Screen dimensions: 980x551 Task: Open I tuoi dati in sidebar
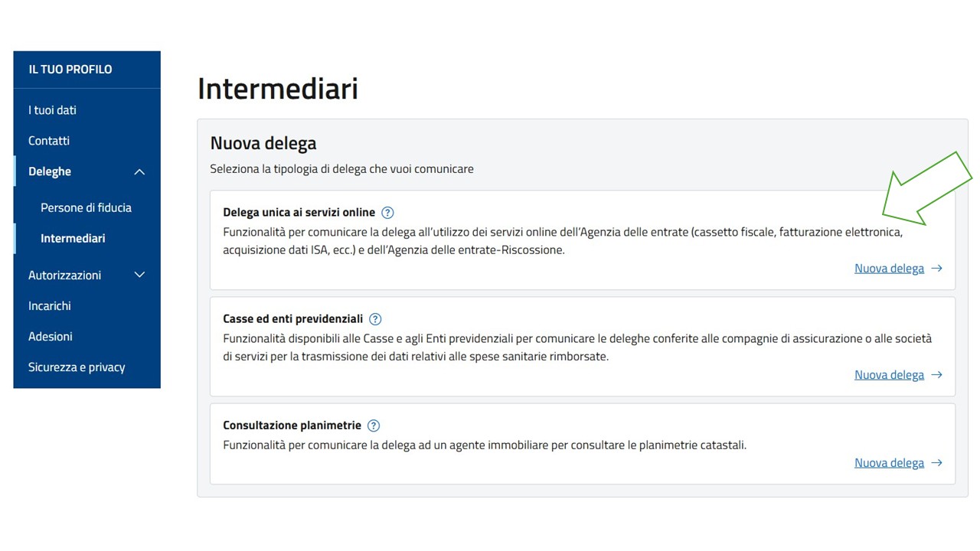[52, 110]
